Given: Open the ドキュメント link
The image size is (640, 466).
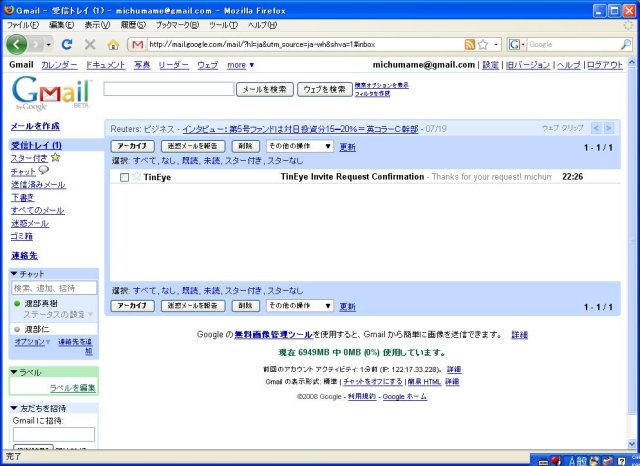Looking at the screenshot, I should point(106,65).
